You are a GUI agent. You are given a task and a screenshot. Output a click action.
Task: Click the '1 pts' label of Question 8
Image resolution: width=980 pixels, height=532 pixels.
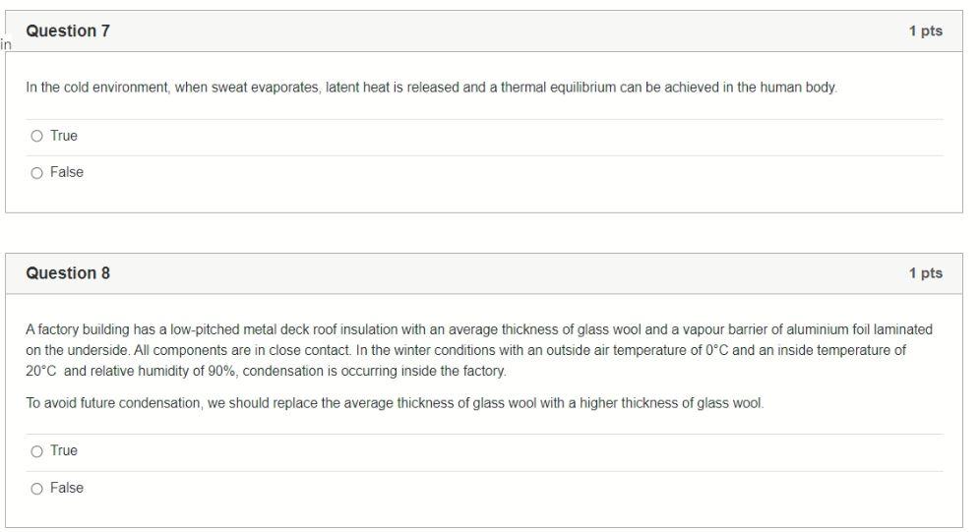pyautogui.click(x=926, y=272)
